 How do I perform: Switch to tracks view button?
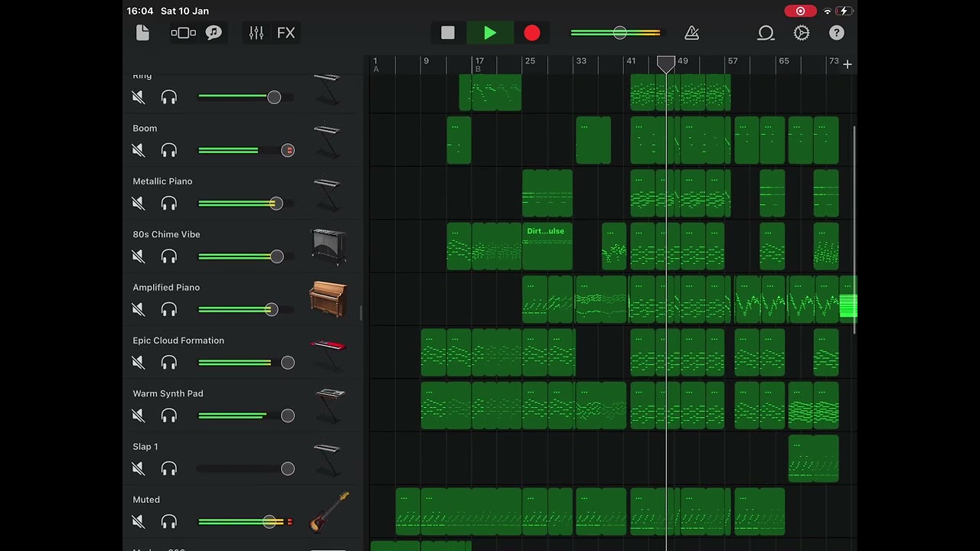click(x=183, y=33)
